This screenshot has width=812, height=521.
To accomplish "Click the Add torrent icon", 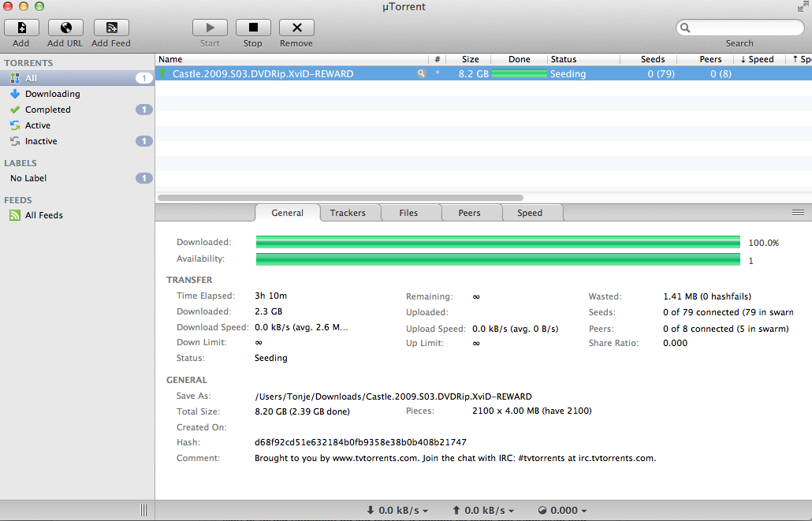I will [x=21, y=28].
